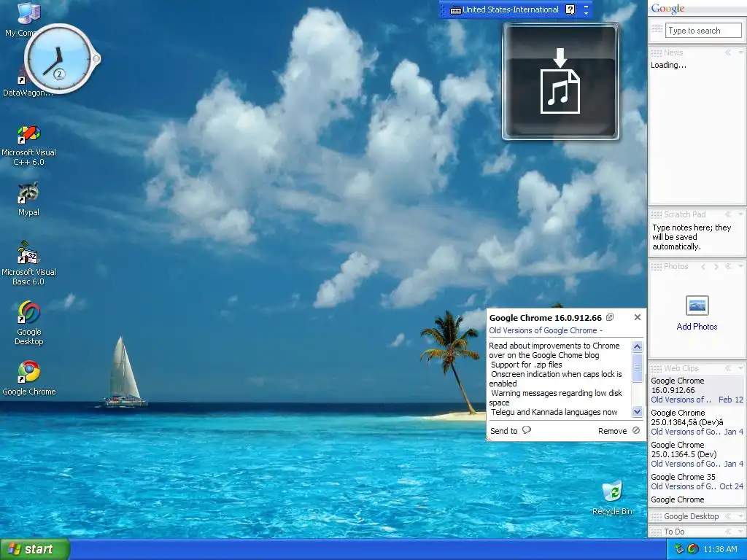Viewport: 747px width, 560px height.
Task: Open the Web Clips menu arrow
Action: coord(740,368)
